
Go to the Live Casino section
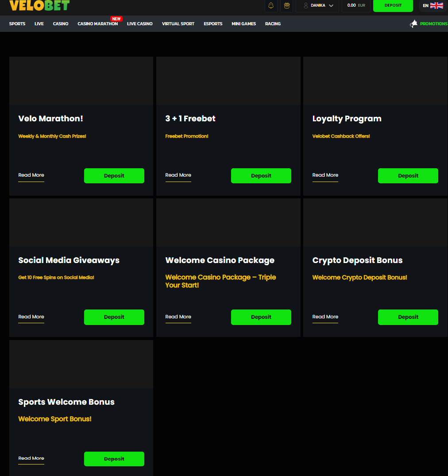139,24
